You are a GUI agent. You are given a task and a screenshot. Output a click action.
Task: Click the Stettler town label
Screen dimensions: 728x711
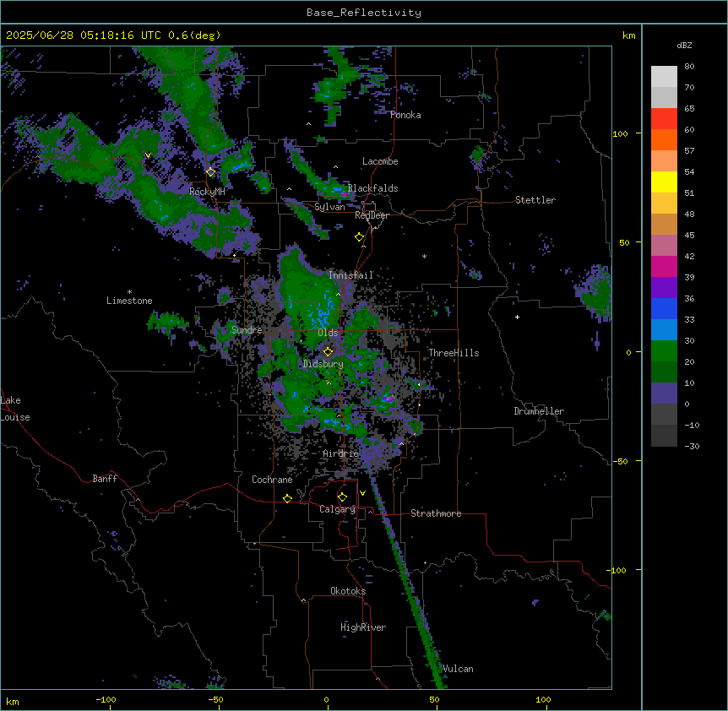click(x=535, y=200)
